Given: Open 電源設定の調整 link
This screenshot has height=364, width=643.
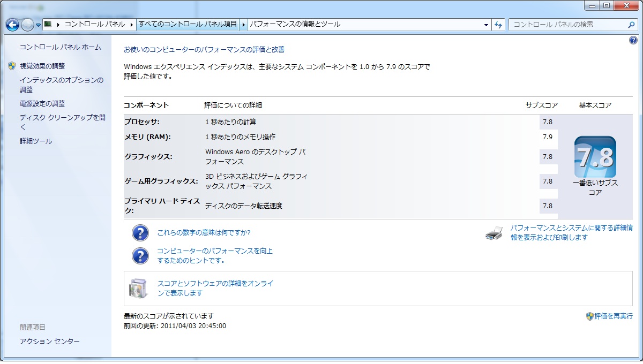Looking at the screenshot, I should [42, 103].
